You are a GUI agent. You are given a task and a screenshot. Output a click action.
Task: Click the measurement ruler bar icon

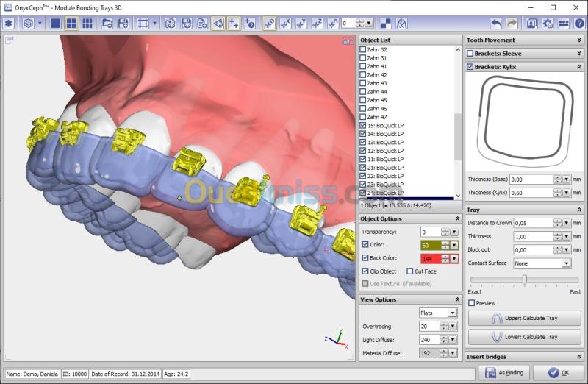[x=563, y=24]
